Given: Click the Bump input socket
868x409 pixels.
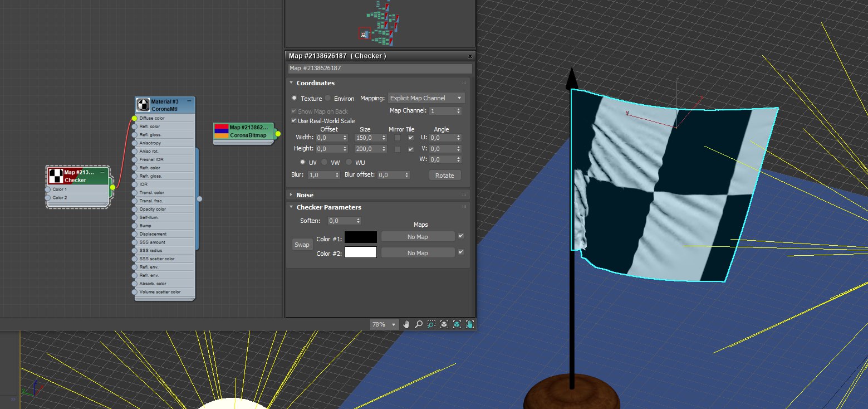Looking at the screenshot, I should [x=134, y=226].
